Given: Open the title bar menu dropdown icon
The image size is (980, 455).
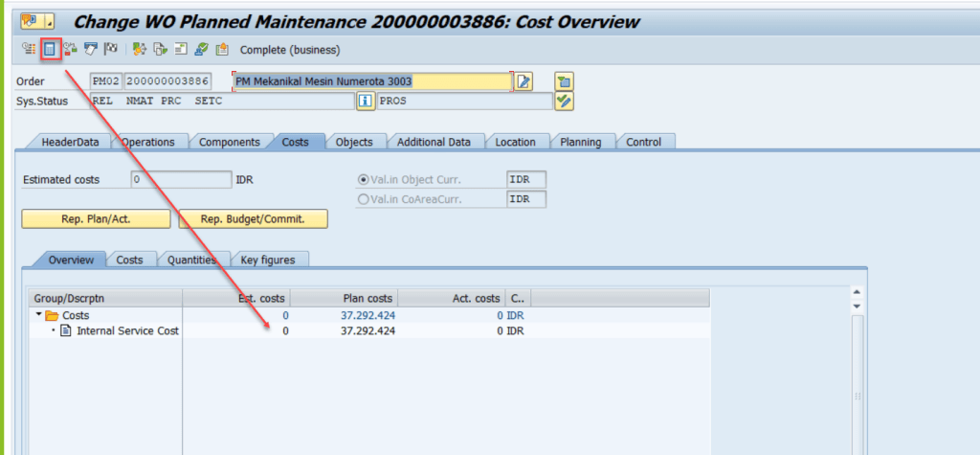Looking at the screenshot, I should [x=36, y=21].
